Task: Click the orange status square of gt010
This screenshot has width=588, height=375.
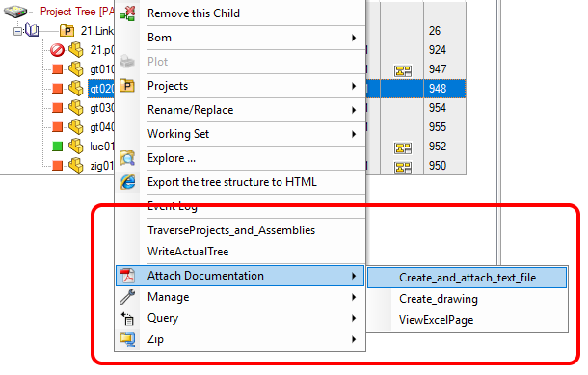Action: (58, 69)
